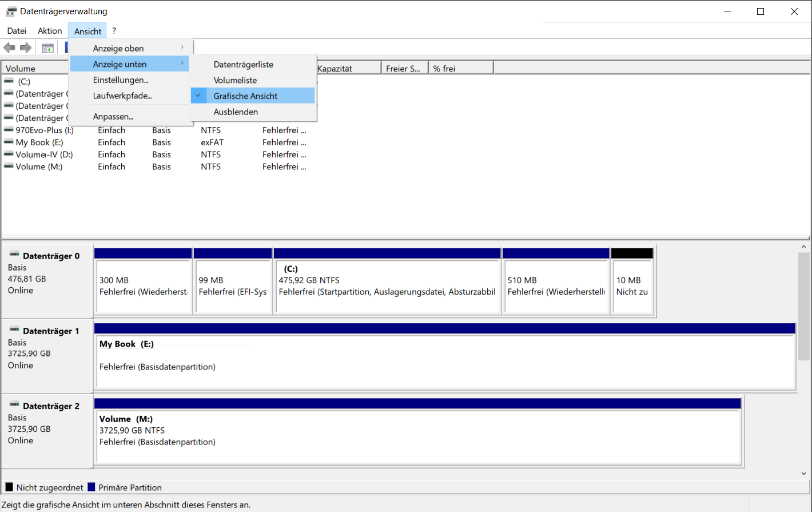
Task: Click the Nicht zugeordnet legend label
Action: [x=50, y=487]
